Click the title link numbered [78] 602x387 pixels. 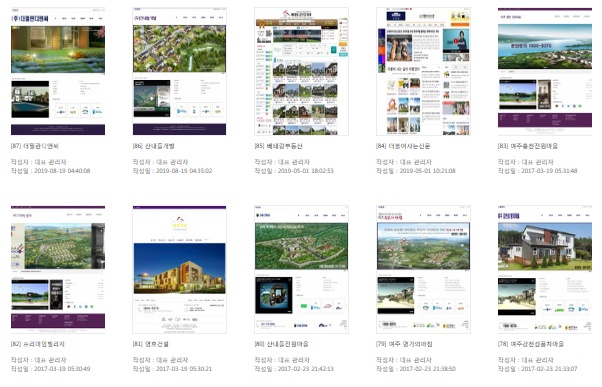531,344
